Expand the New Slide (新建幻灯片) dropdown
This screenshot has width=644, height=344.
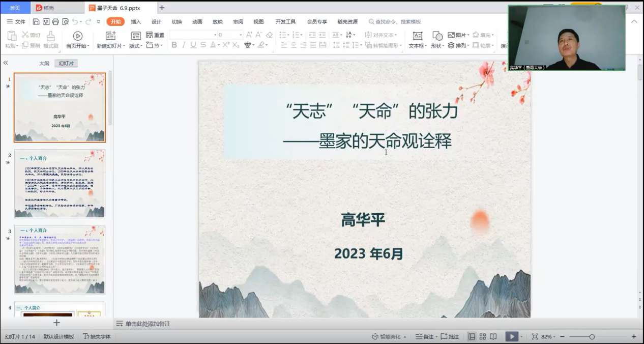coord(111,46)
